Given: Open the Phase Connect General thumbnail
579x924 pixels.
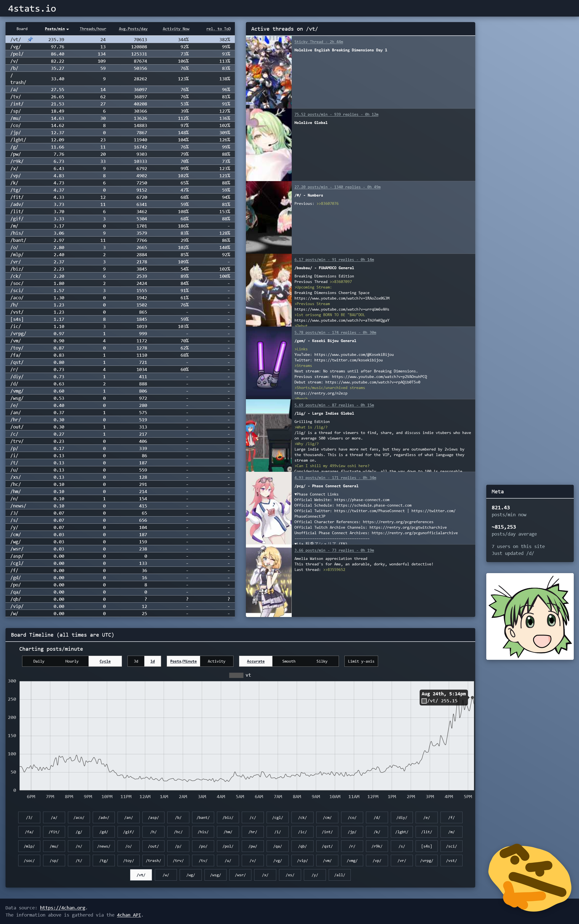Looking at the screenshot, I should (x=269, y=508).
